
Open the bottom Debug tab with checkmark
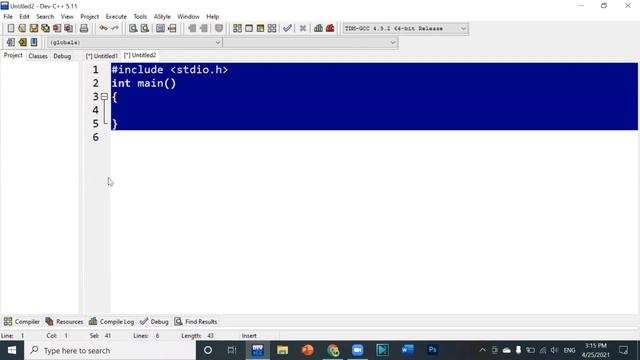(154, 322)
